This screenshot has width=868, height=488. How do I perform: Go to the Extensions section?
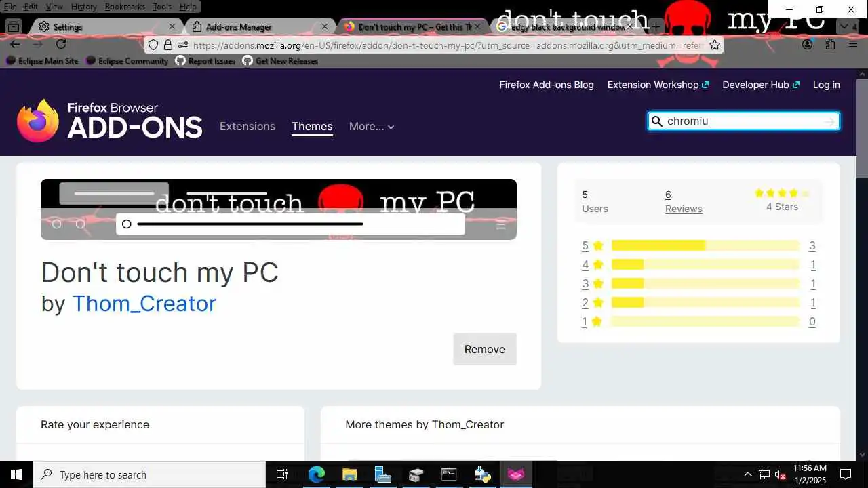pos(248,126)
